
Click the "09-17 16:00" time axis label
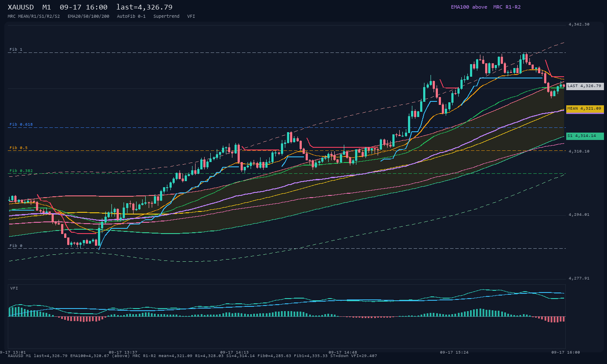566,352
